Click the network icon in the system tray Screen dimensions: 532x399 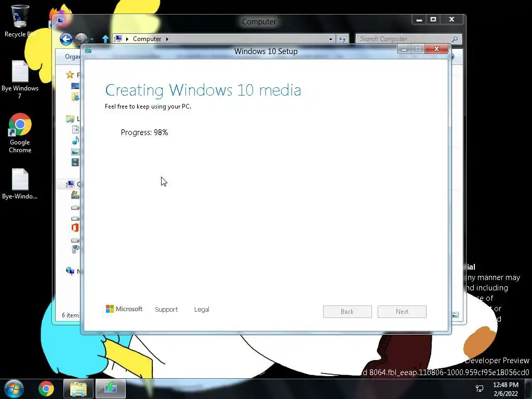pyautogui.click(x=480, y=389)
